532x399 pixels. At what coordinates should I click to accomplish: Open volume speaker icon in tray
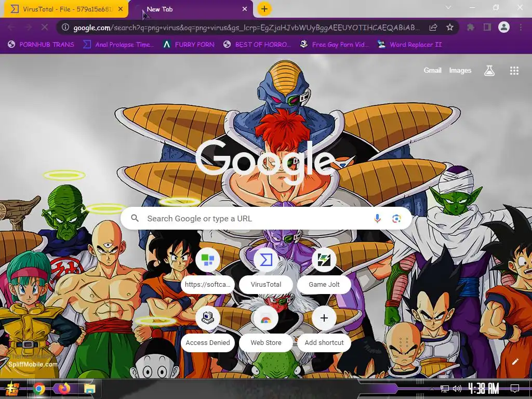click(457, 389)
